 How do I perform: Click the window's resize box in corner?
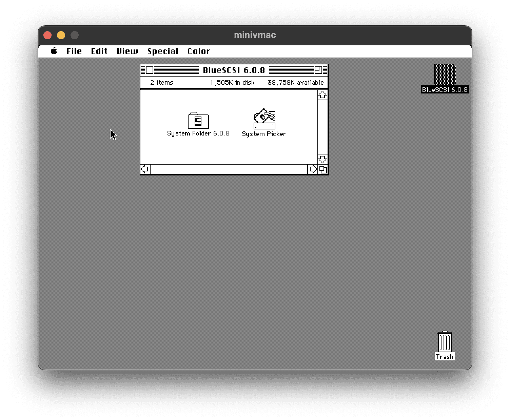323,169
